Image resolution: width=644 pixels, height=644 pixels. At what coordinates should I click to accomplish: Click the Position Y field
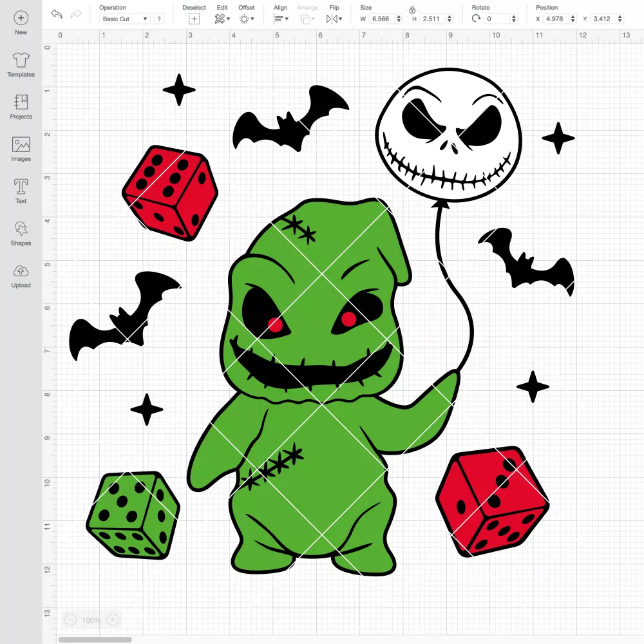point(603,19)
